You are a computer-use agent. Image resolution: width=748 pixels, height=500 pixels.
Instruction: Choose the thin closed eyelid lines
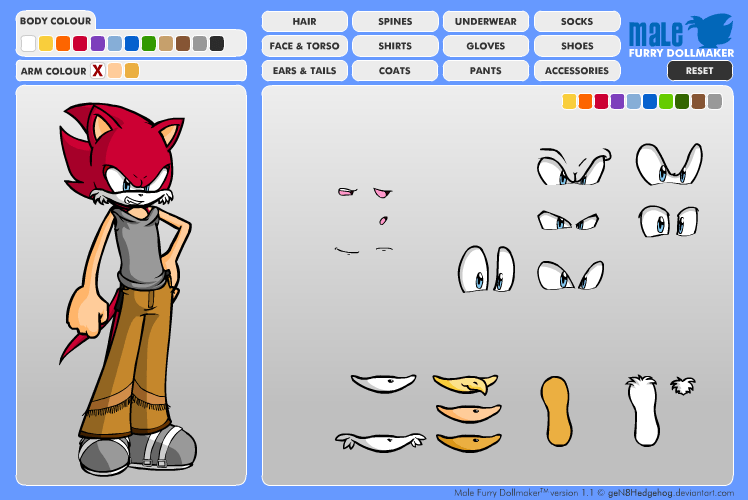pyautogui.click(x=364, y=250)
